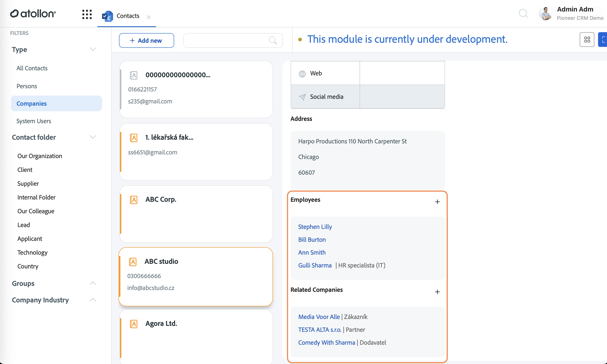Viewport: 607px width, 364px height.
Task: Click the contact list search magnifier icon
Action: tap(273, 40)
